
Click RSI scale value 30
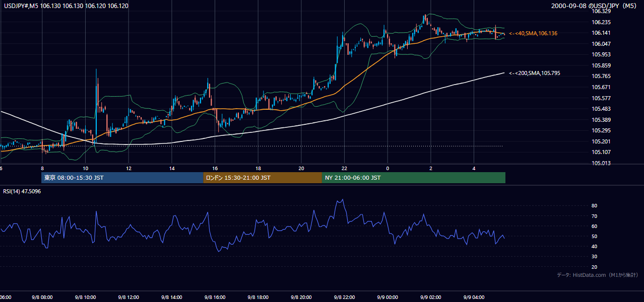tap(595, 257)
